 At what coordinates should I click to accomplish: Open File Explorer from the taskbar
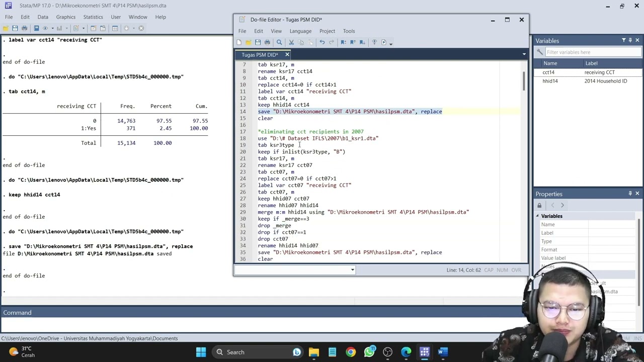tap(313, 352)
